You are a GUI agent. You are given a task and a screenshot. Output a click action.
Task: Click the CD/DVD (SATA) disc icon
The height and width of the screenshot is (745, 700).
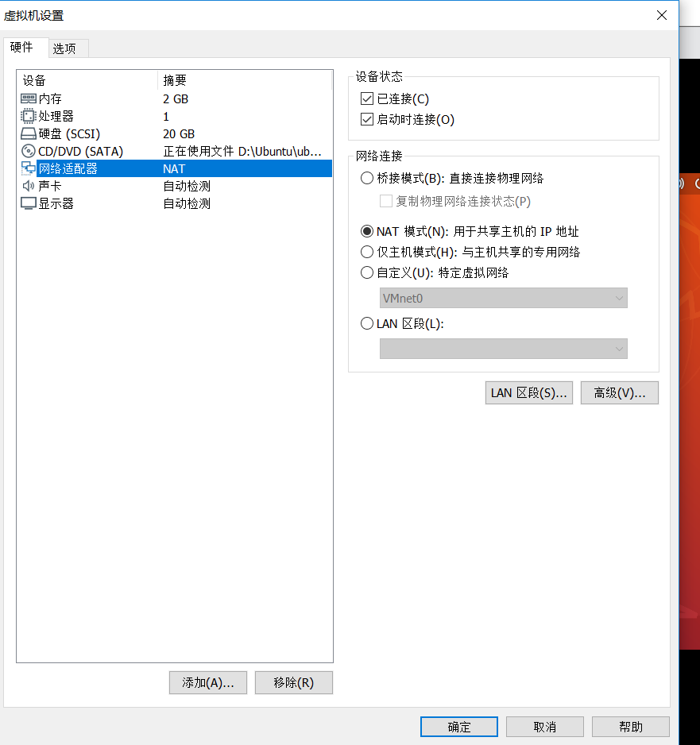click(x=29, y=151)
